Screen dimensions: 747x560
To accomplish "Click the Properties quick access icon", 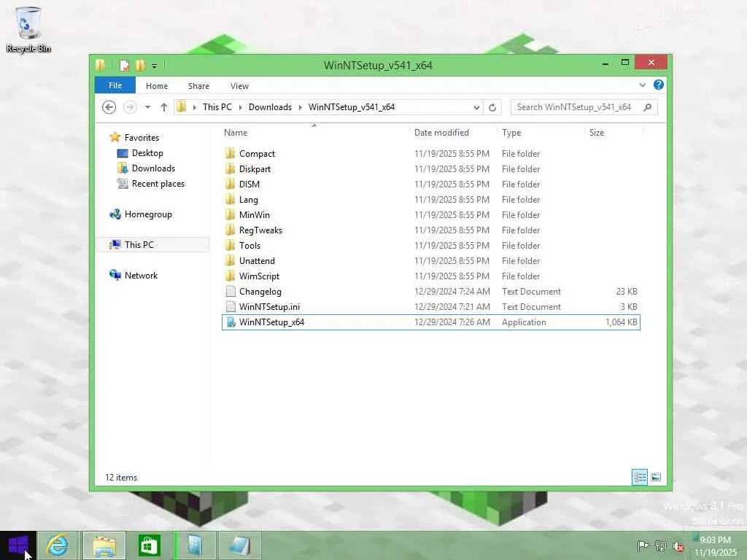I will click(x=124, y=65).
